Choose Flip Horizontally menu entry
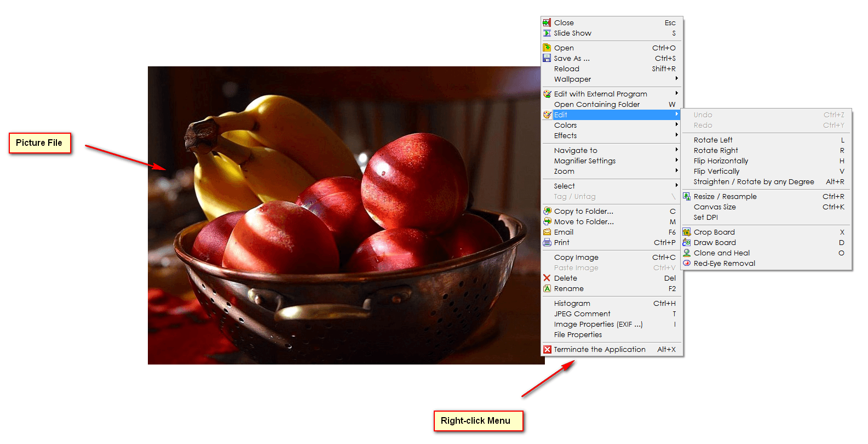 tap(721, 161)
